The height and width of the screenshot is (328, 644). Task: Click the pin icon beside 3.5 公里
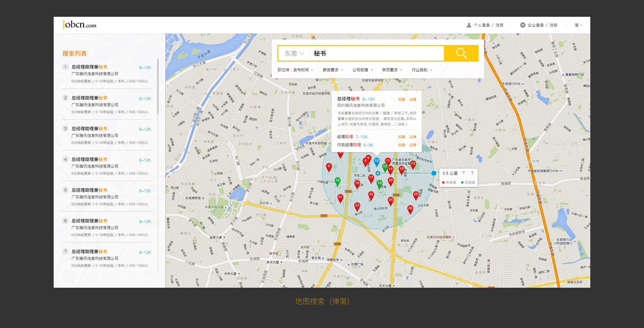472,173
